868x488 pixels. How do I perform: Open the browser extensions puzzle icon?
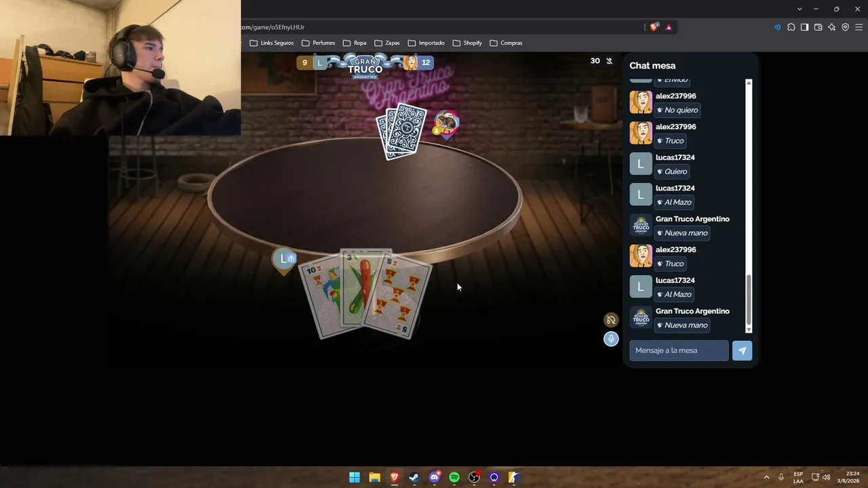pyautogui.click(x=791, y=27)
